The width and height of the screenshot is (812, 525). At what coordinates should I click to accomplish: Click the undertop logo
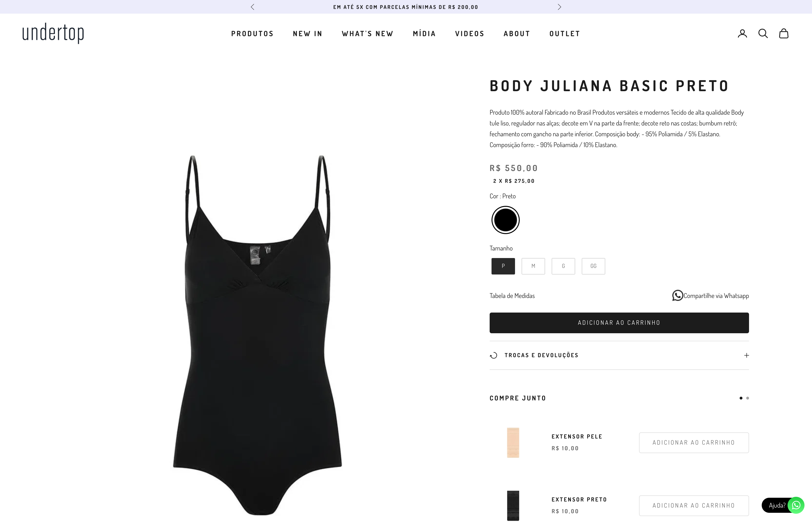coord(53,33)
